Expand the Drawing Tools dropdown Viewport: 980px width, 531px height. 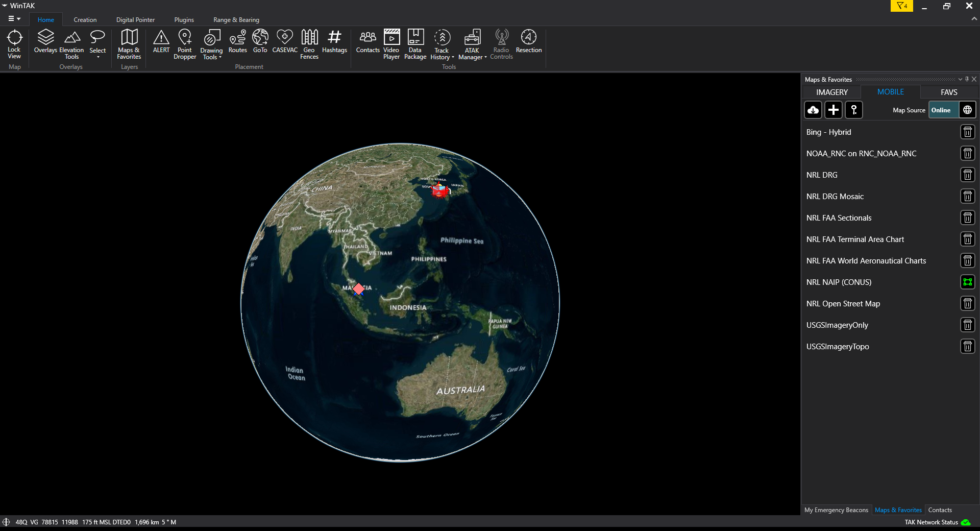[x=211, y=45]
